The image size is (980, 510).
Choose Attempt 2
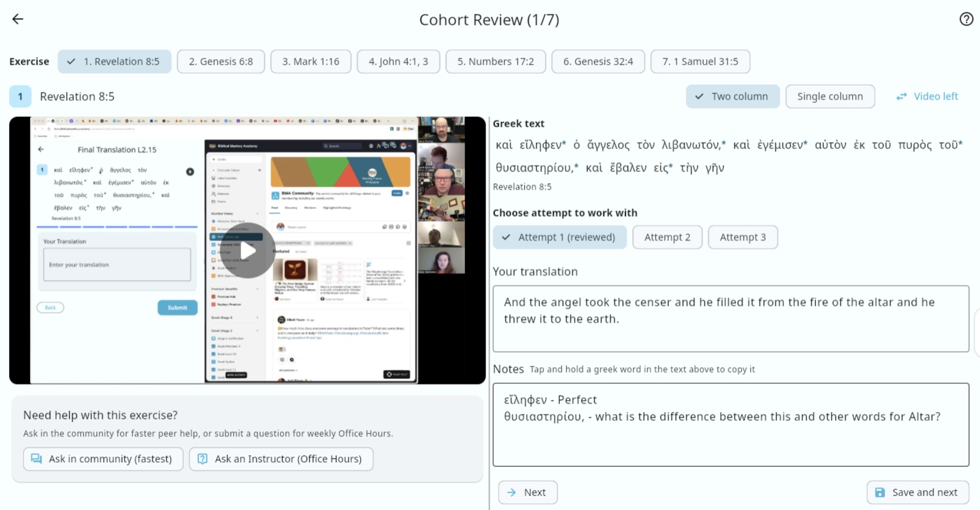point(667,237)
